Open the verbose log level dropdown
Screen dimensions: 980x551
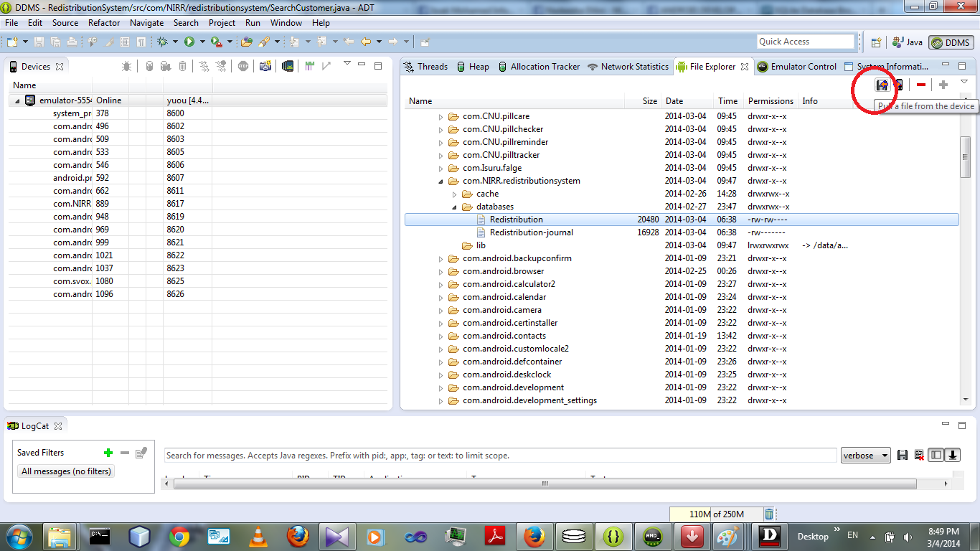click(866, 455)
